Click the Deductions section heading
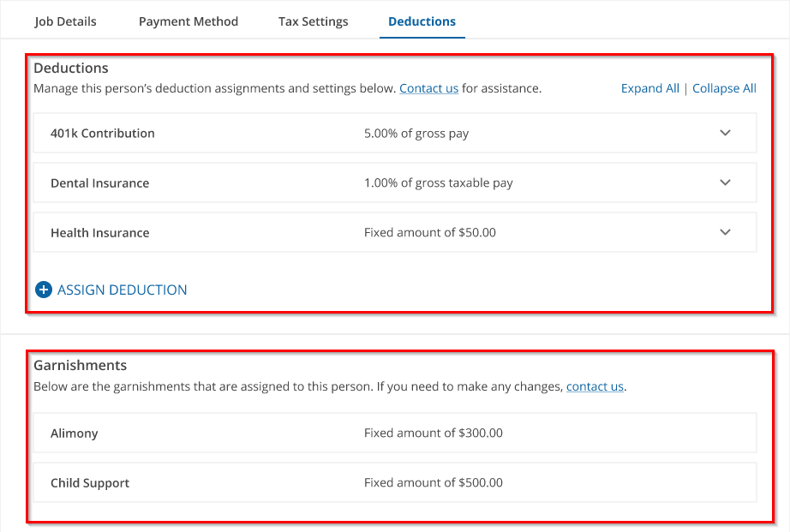The height and width of the screenshot is (532, 790). tap(71, 68)
